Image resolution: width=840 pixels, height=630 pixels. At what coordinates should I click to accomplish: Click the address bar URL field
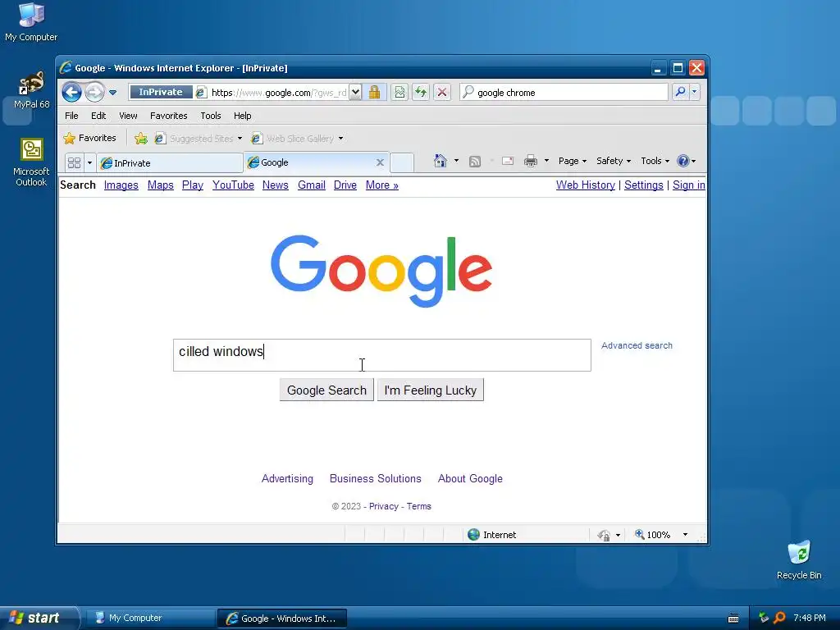(278, 93)
